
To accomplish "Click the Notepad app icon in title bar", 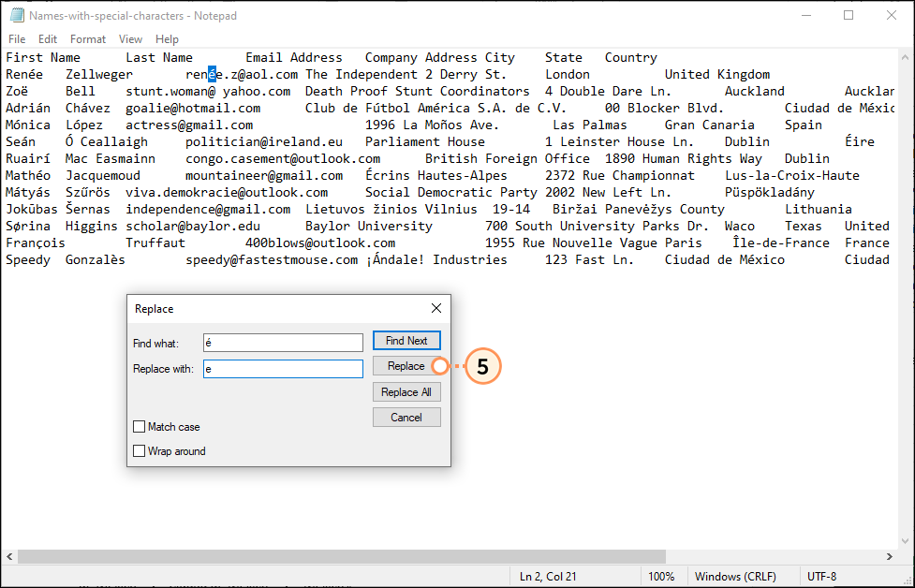I will tap(17, 16).
